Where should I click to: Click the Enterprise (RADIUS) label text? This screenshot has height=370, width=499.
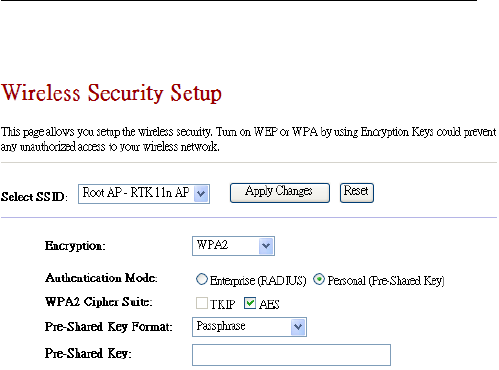pyautogui.click(x=258, y=281)
